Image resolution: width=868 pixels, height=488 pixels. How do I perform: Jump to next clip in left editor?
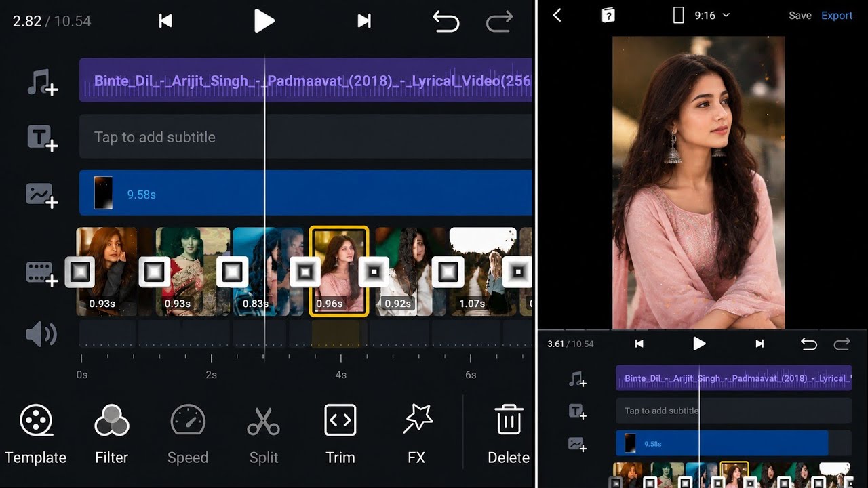(x=364, y=21)
